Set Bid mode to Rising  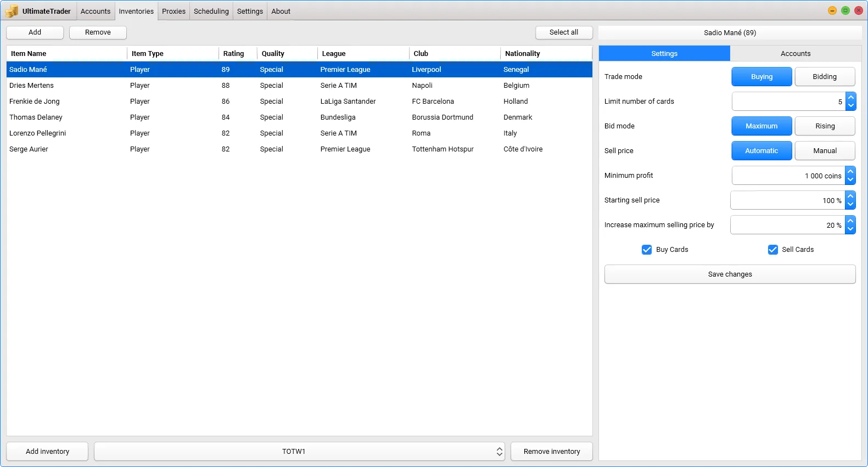pos(825,126)
